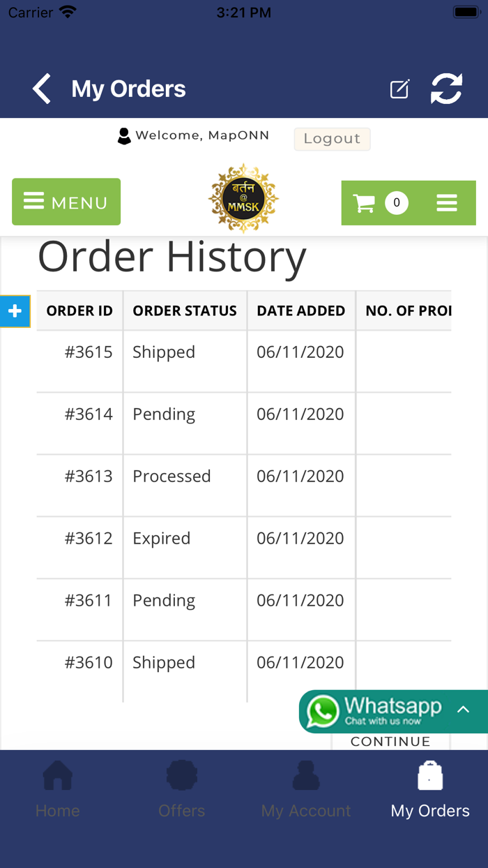Image resolution: width=488 pixels, height=868 pixels.
Task: Select order #3615 row
Action: (89, 352)
